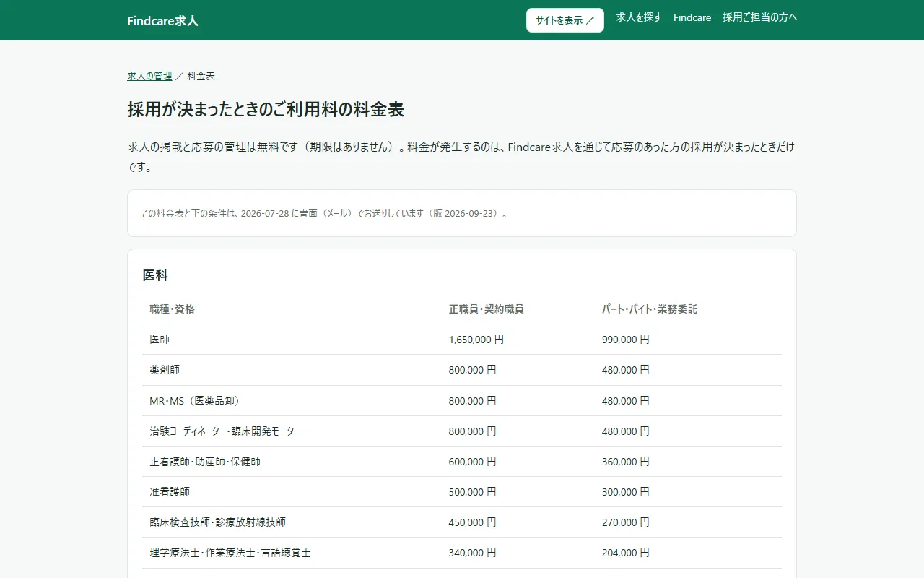Click the サイトを表示 button
Image resolution: width=924 pixels, height=578 pixels.
click(565, 20)
